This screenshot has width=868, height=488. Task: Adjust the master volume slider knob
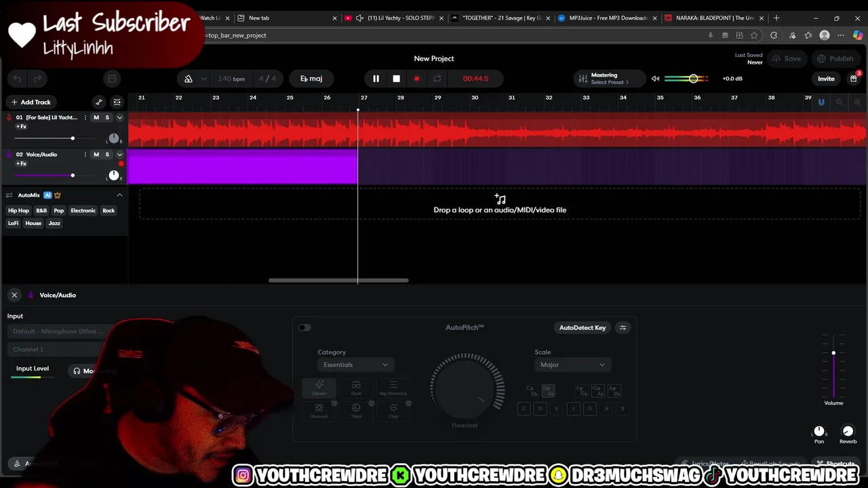693,79
